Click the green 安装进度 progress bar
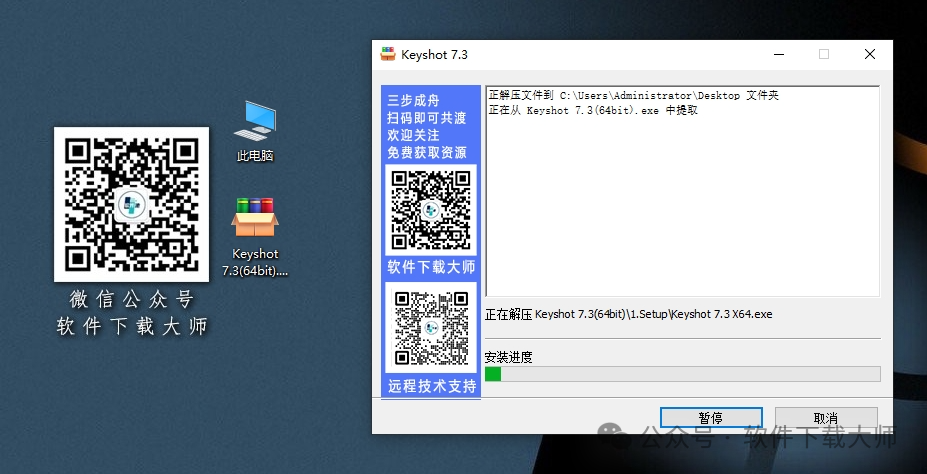The width and height of the screenshot is (927, 474). pyautogui.click(x=682, y=374)
